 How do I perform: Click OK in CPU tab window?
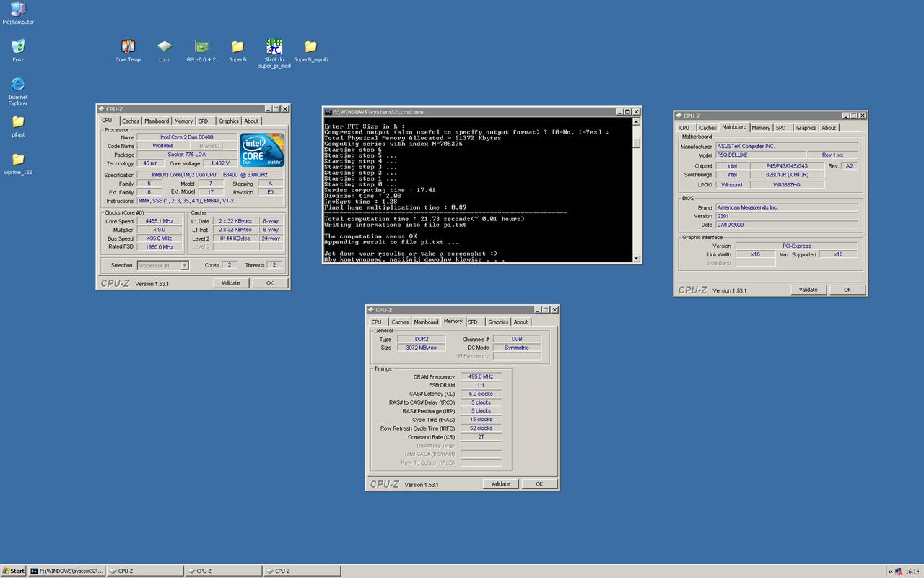point(270,283)
